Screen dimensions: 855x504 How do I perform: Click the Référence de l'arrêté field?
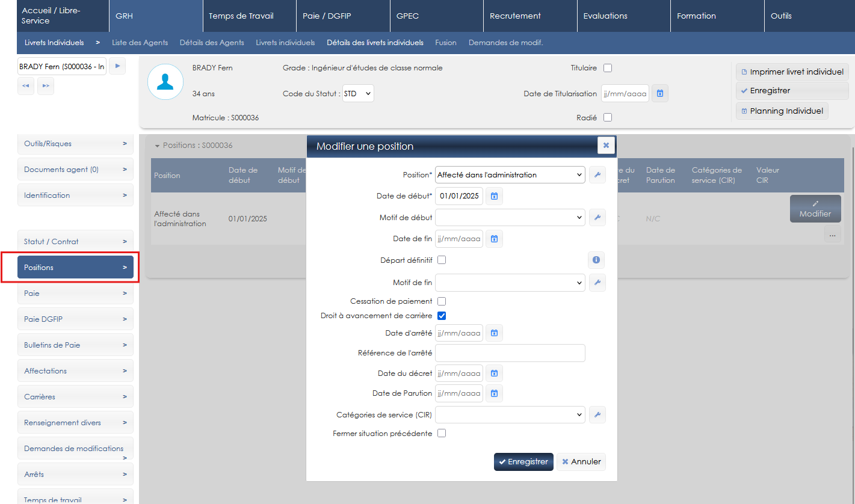(510, 353)
